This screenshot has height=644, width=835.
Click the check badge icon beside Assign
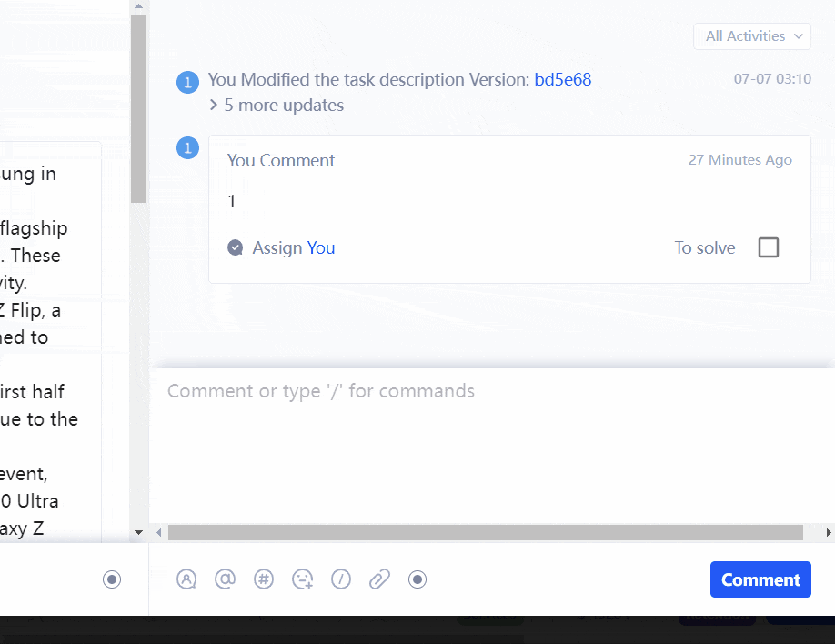tap(235, 247)
